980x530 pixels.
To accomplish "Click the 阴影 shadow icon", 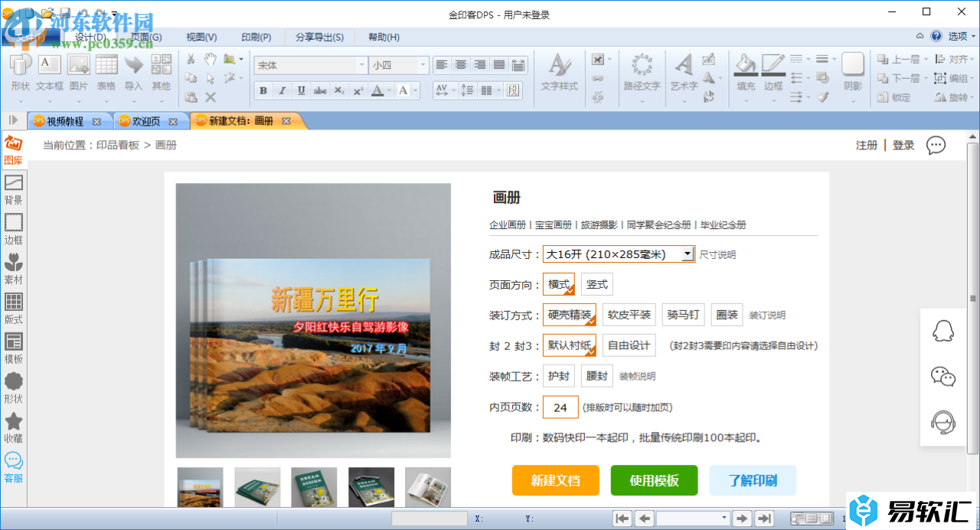I will click(x=853, y=73).
